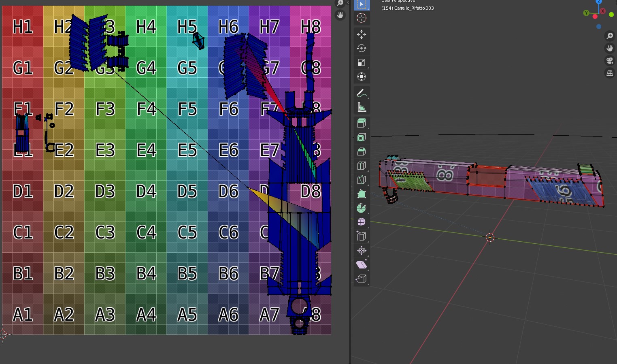Click the 3D viewport zoom magnifier icon
The image size is (617, 364).
[610, 36]
